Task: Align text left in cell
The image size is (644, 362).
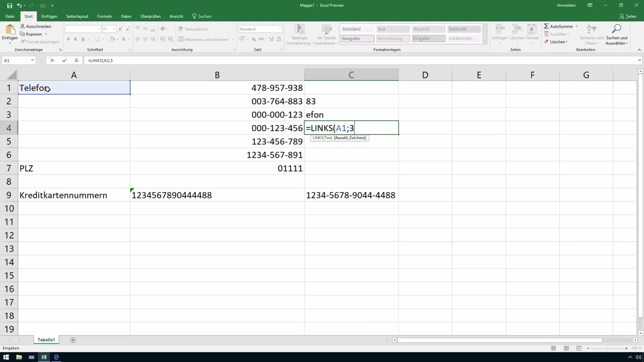Action: 138,39
